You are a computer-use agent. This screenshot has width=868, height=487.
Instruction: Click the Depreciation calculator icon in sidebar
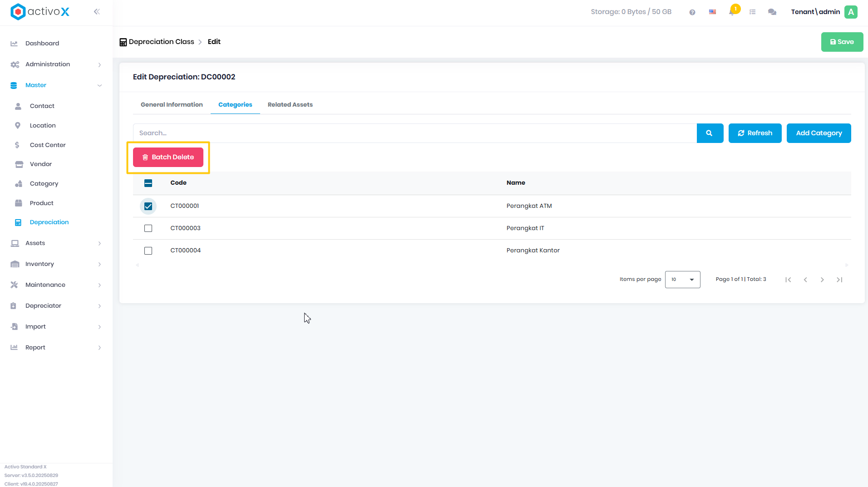[x=18, y=222]
